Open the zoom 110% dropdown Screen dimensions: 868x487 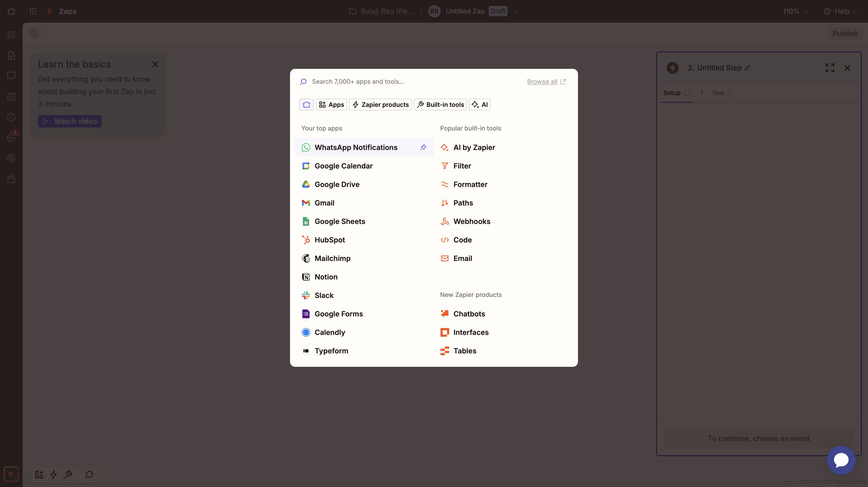795,12
